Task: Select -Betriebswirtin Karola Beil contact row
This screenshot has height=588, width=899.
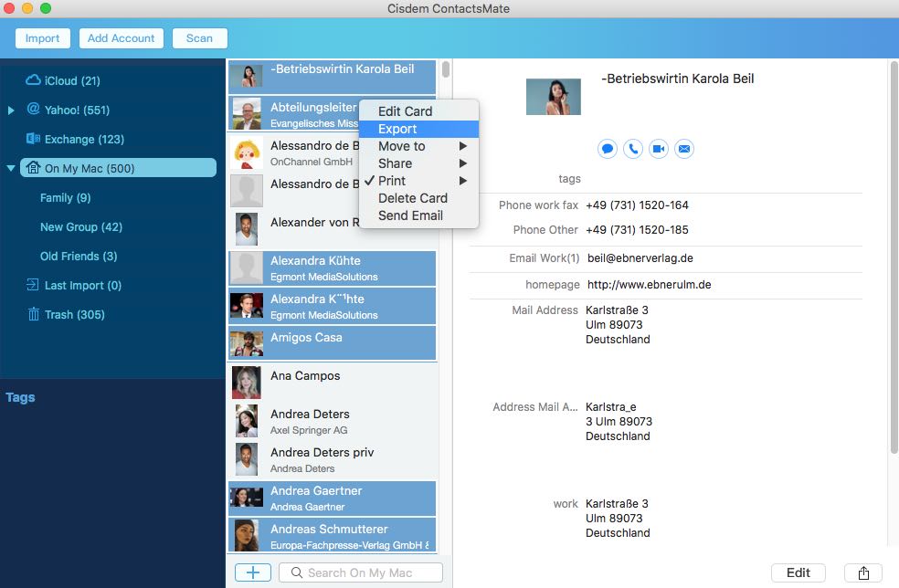Action: 332,76
